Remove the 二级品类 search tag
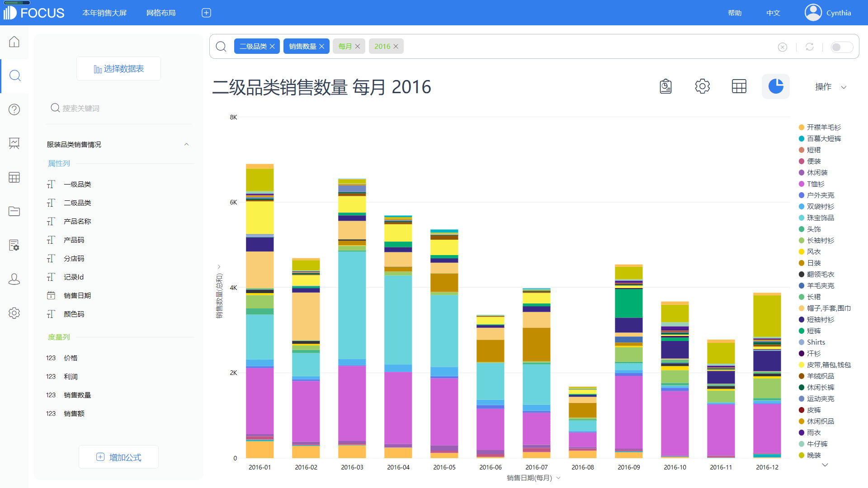Viewport: 868px width, 488px height. click(x=272, y=47)
